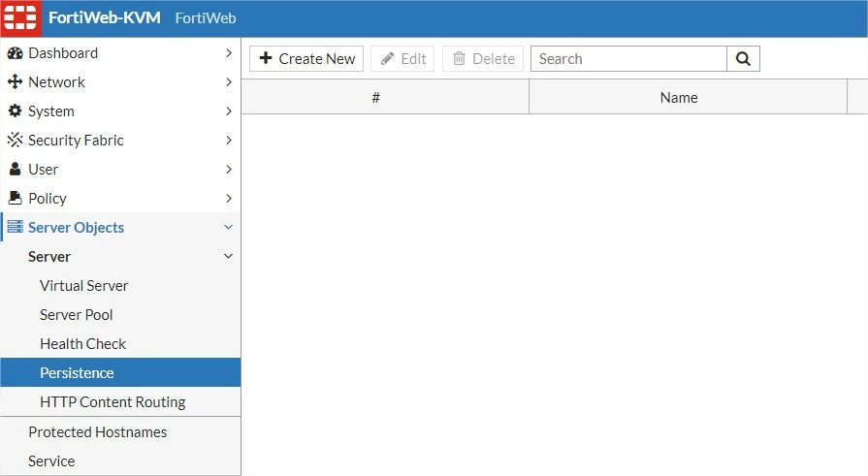This screenshot has width=868, height=476.
Task: Click the Server Objects stack icon
Action: click(15, 227)
